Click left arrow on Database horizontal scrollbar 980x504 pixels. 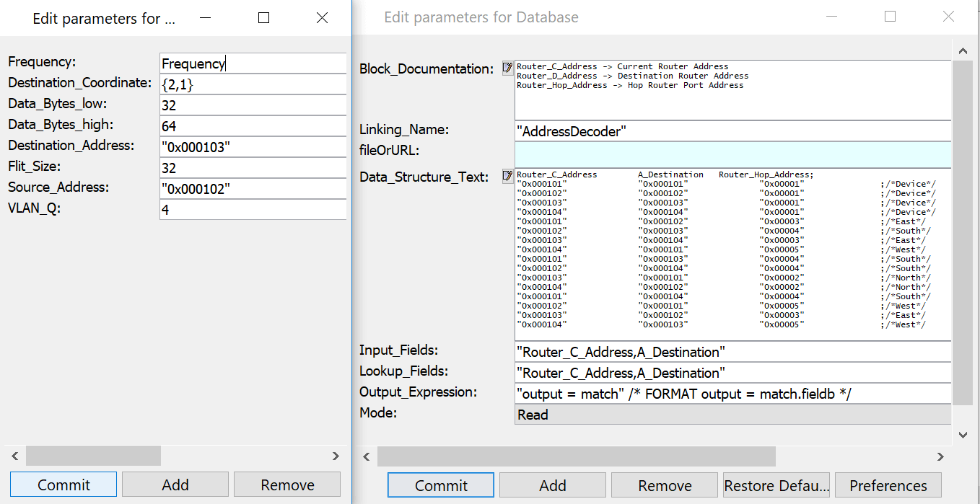(367, 456)
